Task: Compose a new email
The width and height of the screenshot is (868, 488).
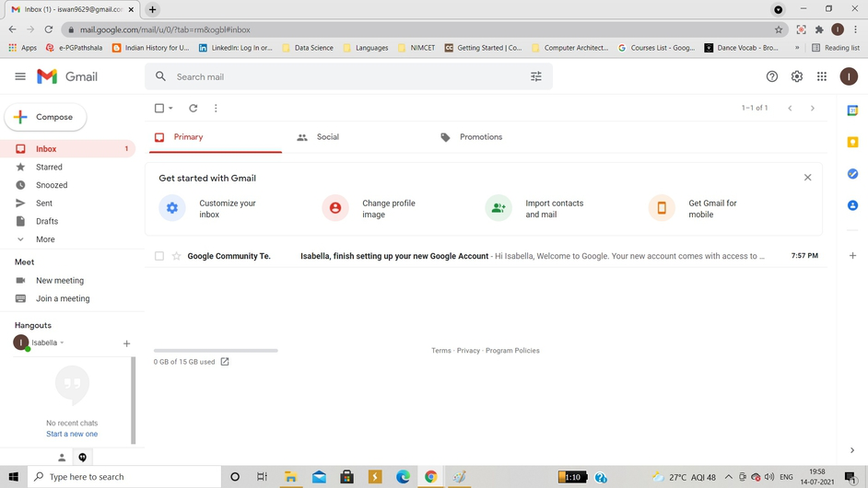Action: click(x=45, y=117)
